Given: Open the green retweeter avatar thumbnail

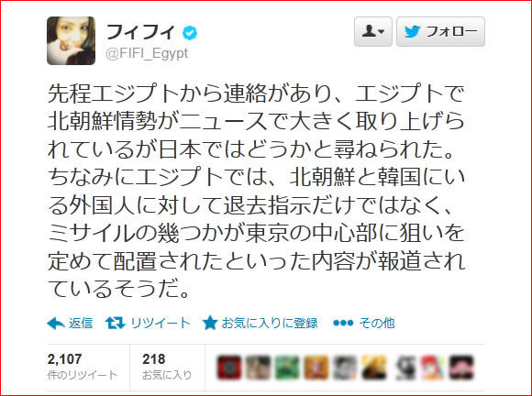Looking at the screenshot, I should coord(287,368).
